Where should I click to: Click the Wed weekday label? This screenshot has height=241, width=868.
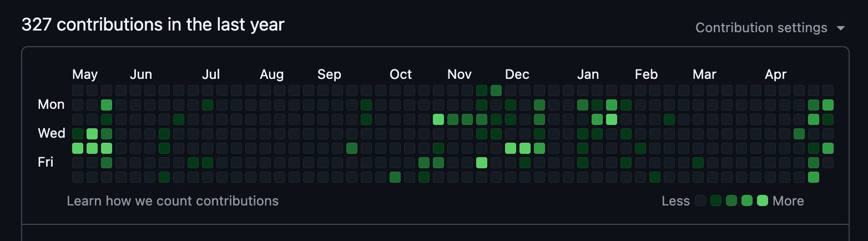click(x=52, y=133)
